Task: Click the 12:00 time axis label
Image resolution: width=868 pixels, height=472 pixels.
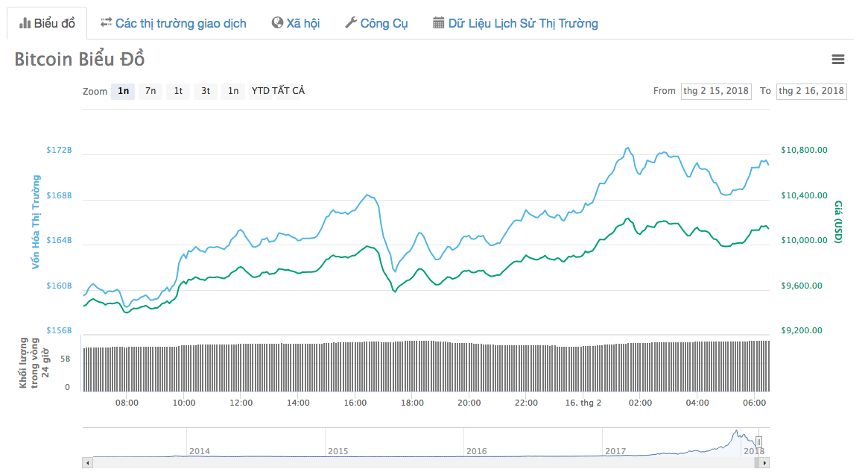Action: click(241, 403)
